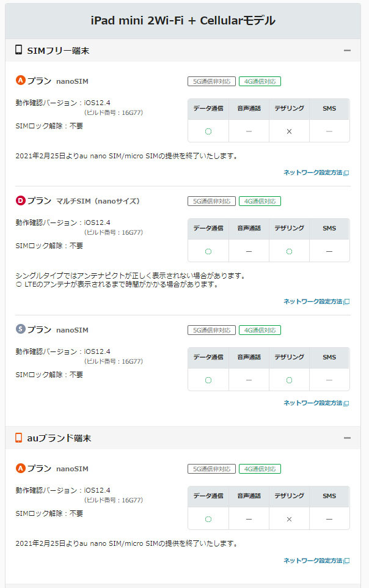Click the 5G通信非対応 badge in Sプラン
The image size is (369, 588).
(211, 330)
